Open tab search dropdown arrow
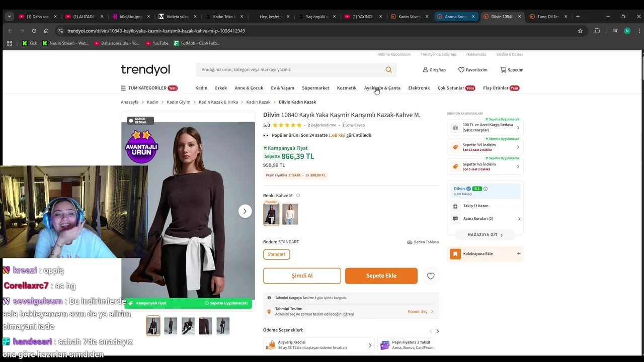This screenshot has width=644, height=362. pyautogui.click(x=9, y=17)
